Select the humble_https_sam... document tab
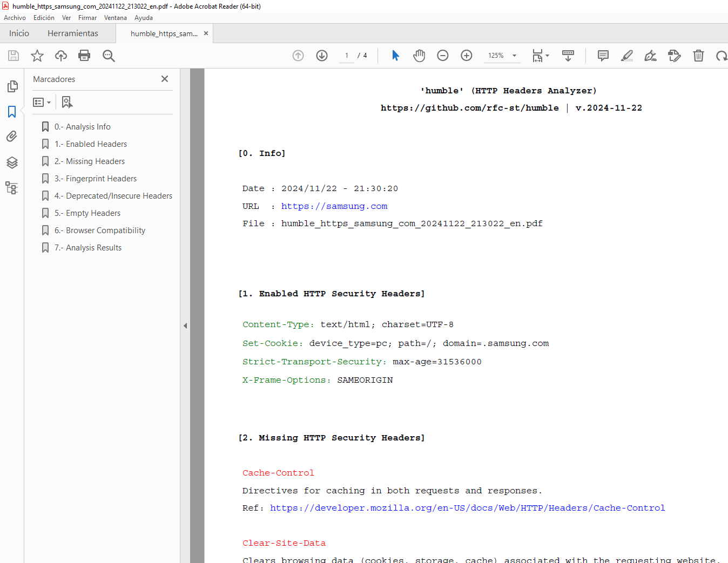Screen dimensions: 728x563 pos(164,33)
